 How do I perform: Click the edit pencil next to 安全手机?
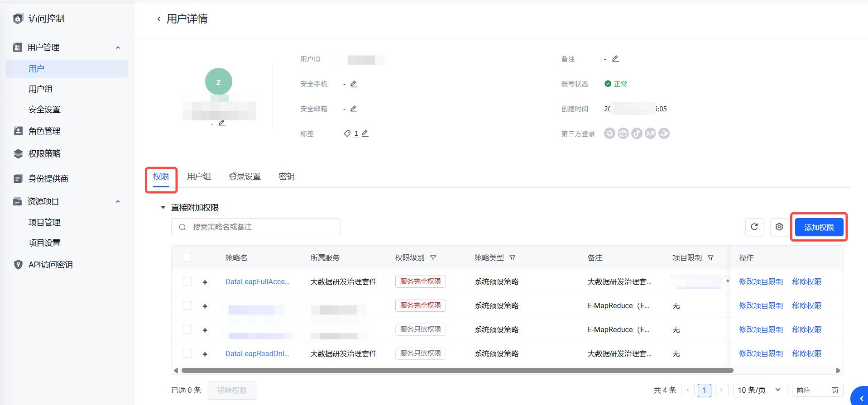[x=354, y=84]
